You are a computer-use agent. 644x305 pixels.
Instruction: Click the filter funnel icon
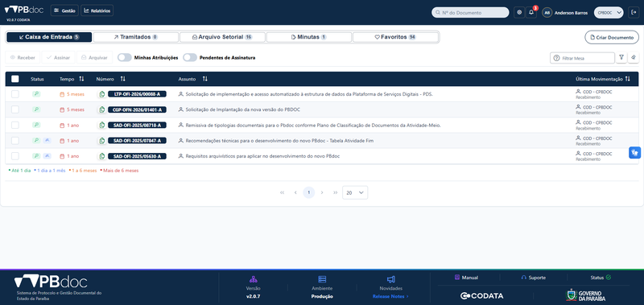tap(621, 58)
